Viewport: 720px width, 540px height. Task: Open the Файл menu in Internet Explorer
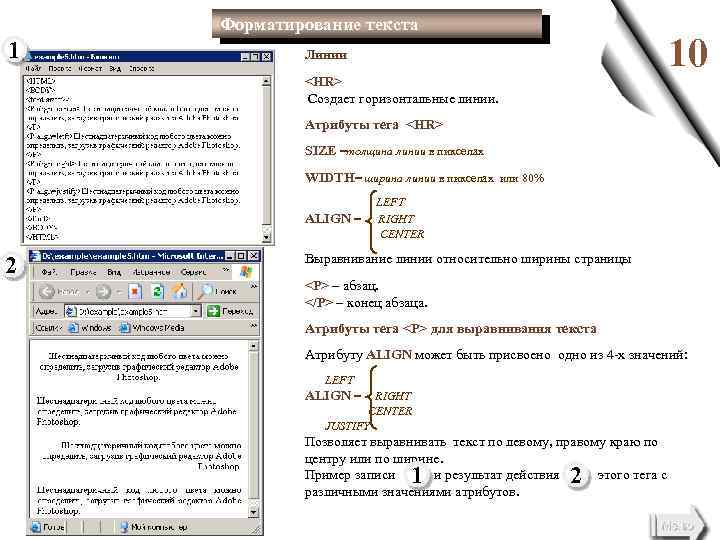click(x=49, y=272)
